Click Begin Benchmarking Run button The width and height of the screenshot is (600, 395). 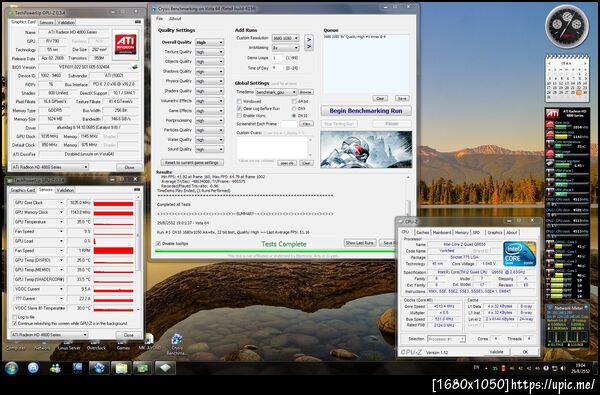tap(366, 111)
